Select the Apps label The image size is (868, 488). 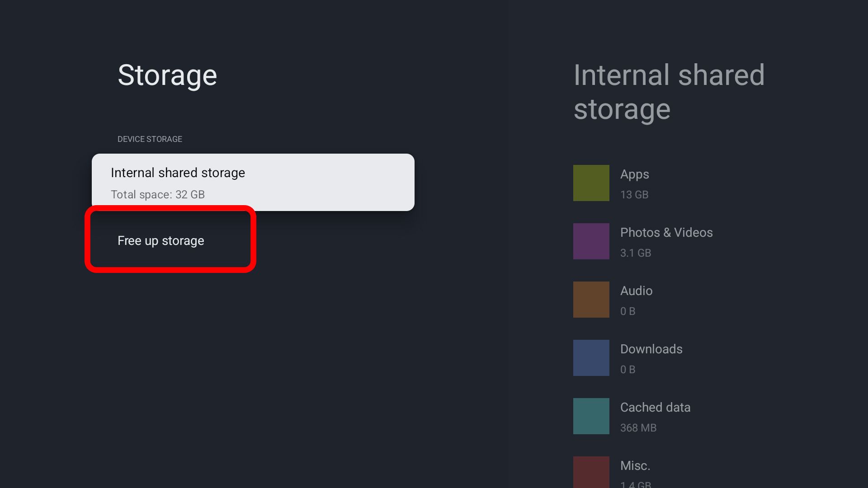point(634,174)
